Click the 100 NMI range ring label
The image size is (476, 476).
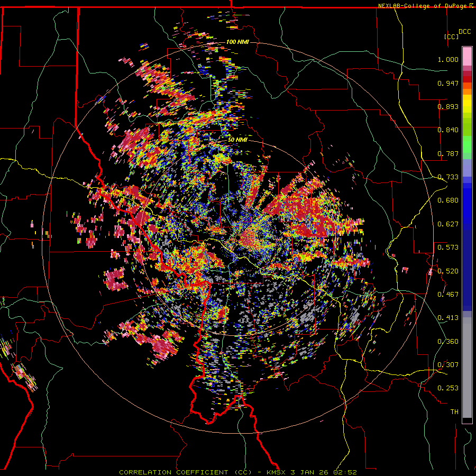237,42
